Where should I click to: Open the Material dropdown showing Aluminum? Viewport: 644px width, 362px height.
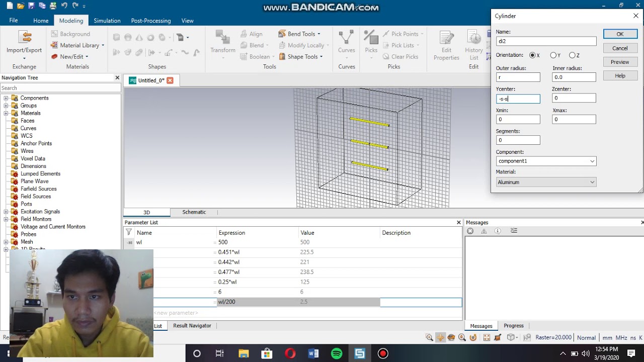point(546,182)
